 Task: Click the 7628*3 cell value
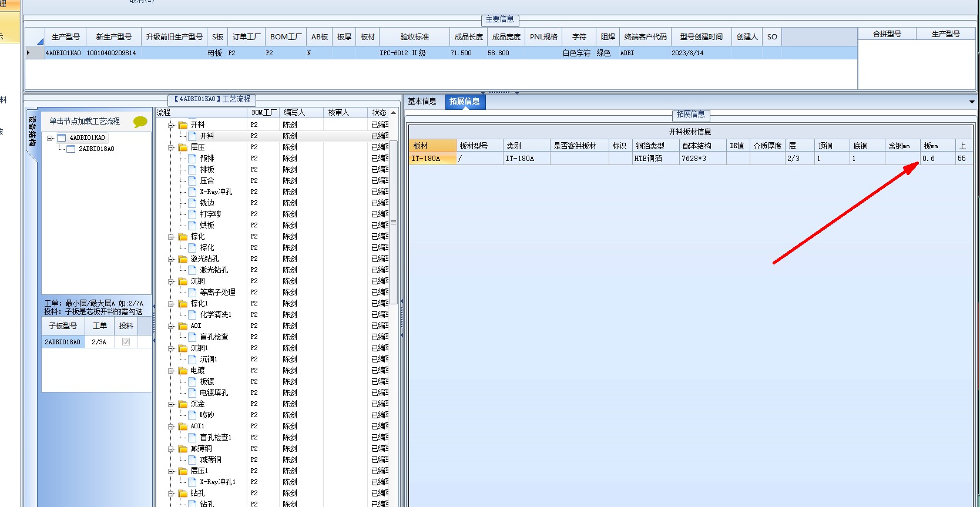703,159
